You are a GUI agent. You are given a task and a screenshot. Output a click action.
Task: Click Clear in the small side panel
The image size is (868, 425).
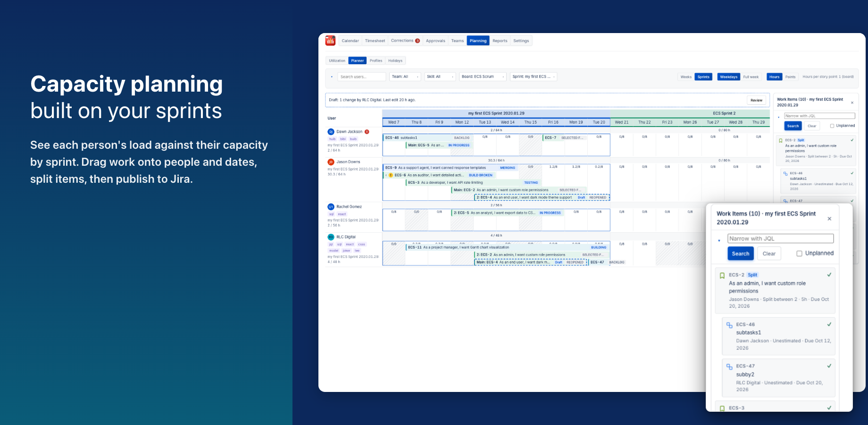click(812, 126)
